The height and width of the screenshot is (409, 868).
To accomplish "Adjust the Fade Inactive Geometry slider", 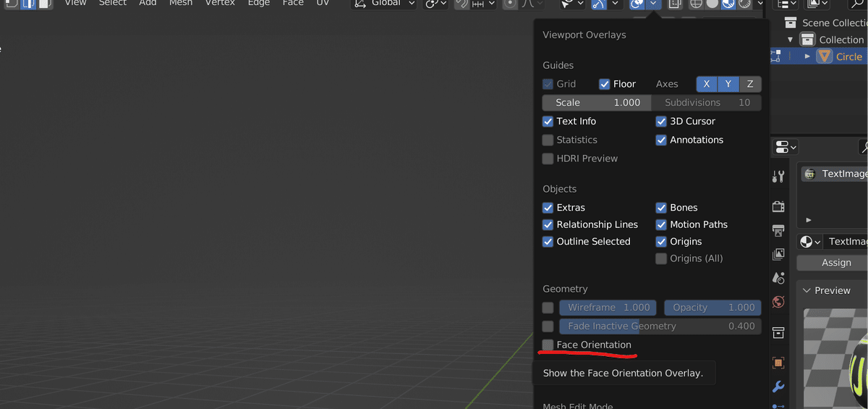I will (660, 326).
